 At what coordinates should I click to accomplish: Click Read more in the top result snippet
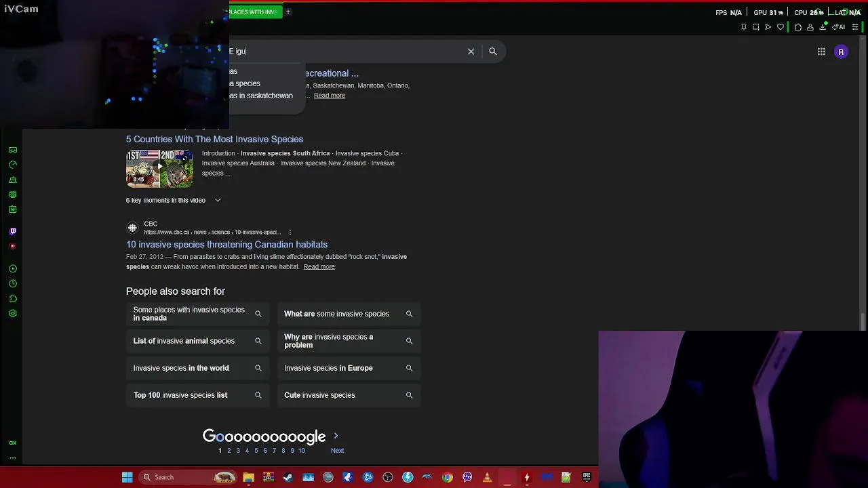point(330,96)
